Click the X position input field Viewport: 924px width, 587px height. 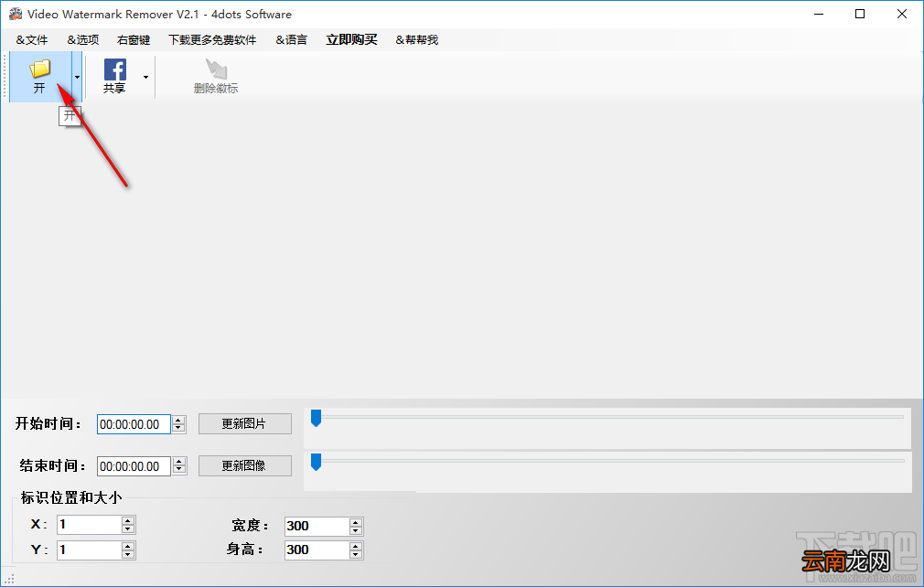click(89, 525)
